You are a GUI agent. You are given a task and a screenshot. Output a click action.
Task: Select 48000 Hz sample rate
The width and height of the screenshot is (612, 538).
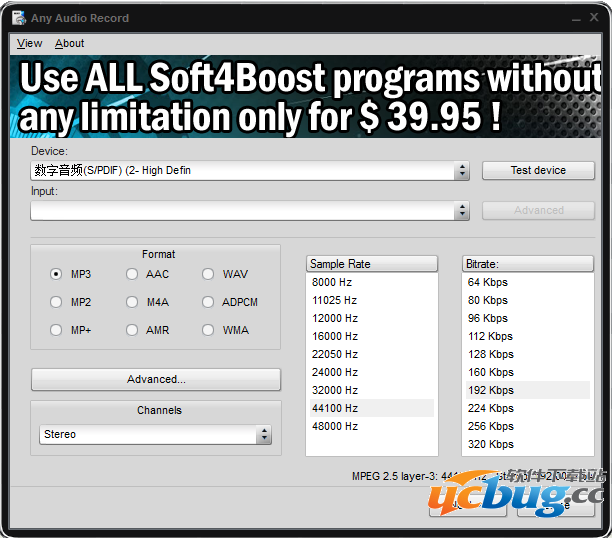(x=335, y=426)
